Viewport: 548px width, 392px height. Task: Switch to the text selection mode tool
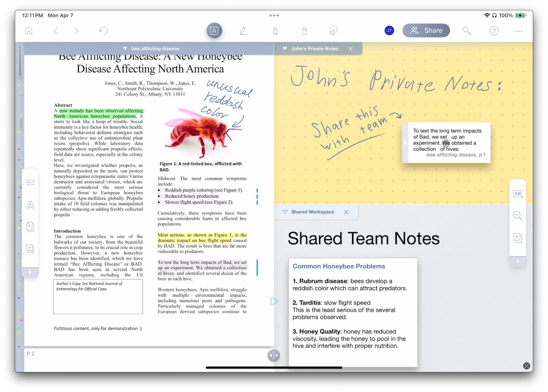coord(214,31)
